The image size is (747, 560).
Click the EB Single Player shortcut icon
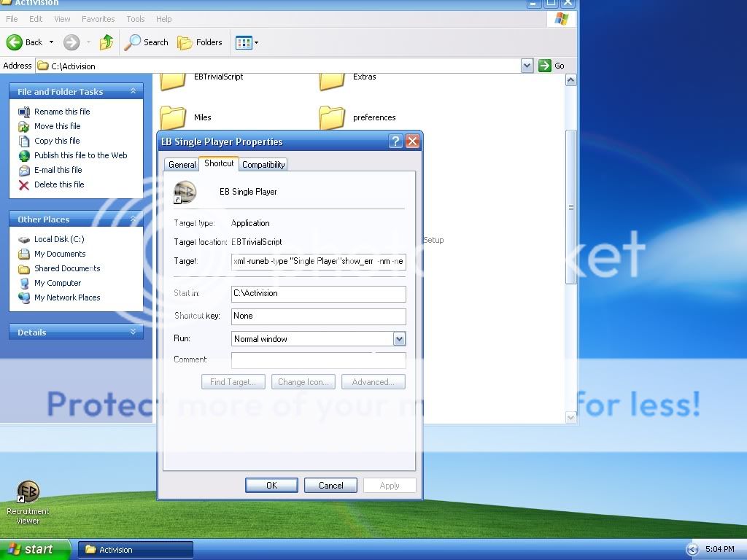click(x=185, y=192)
